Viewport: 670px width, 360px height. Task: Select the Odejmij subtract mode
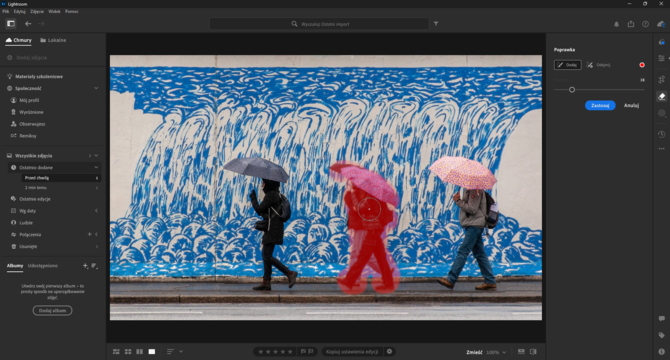click(598, 65)
